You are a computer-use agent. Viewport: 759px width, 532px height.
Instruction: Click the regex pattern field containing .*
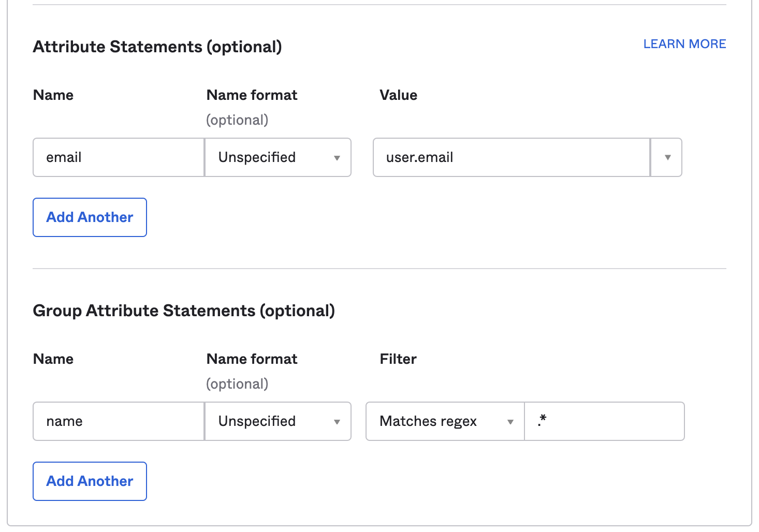point(604,421)
